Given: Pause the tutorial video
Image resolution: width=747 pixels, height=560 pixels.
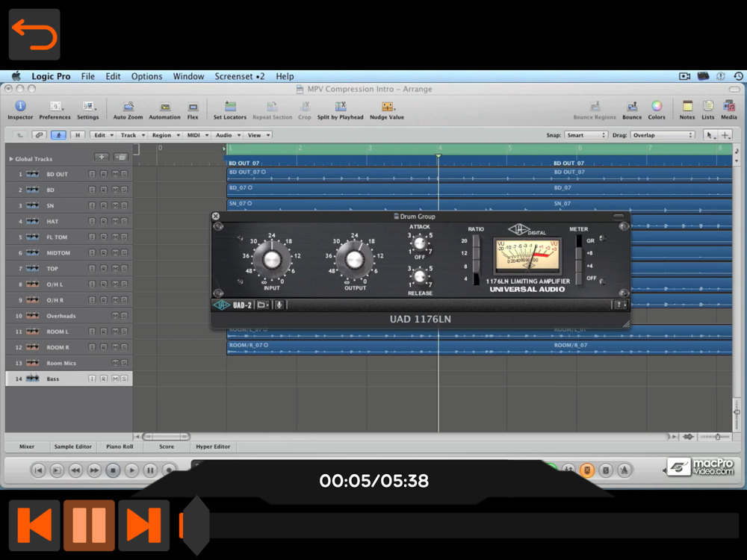Looking at the screenshot, I should [89, 526].
